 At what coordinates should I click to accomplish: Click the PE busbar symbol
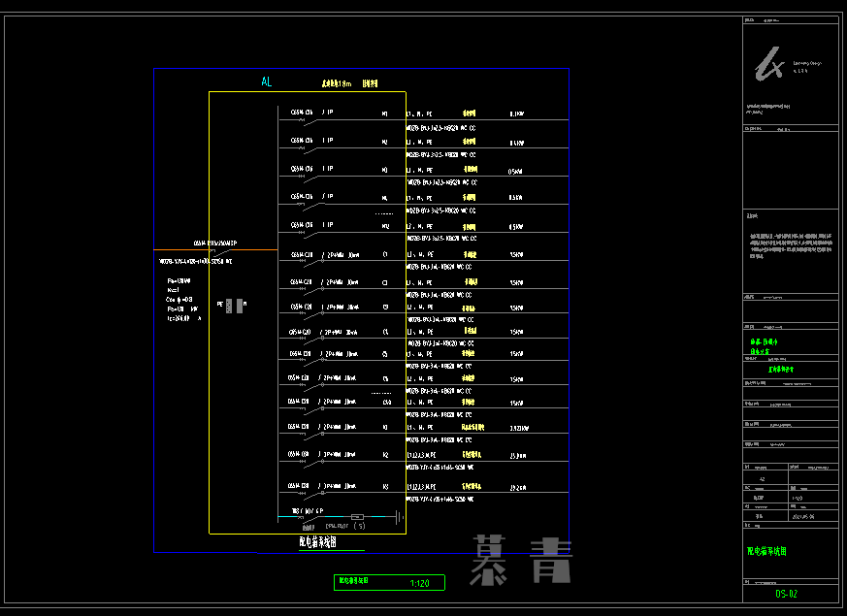point(230,306)
